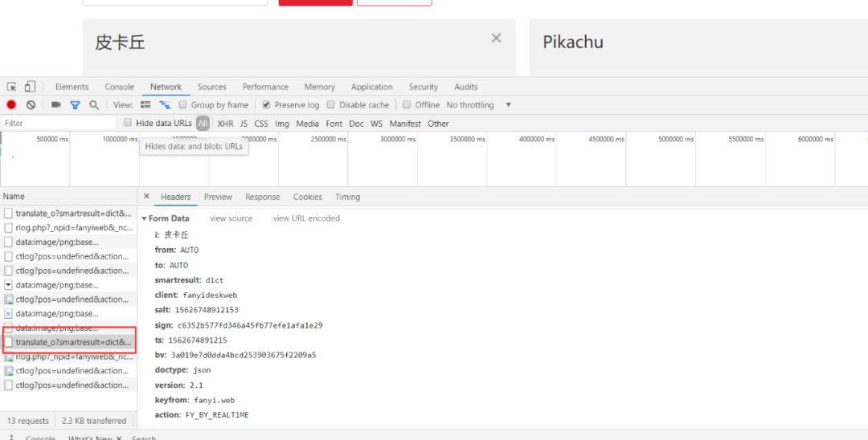Enable the Disable cache checkbox
The height and width of the screenshot is (440, 868).
pos(331,104)
